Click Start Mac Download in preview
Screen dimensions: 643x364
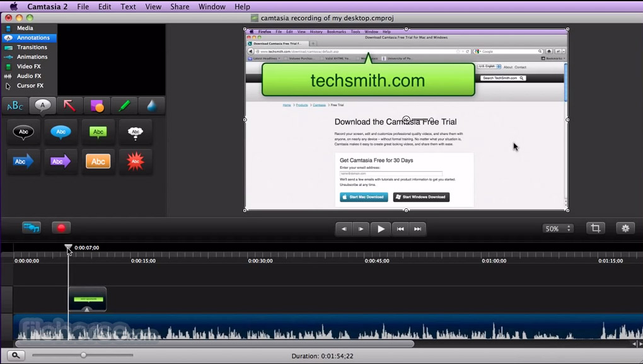coord(364,197)
